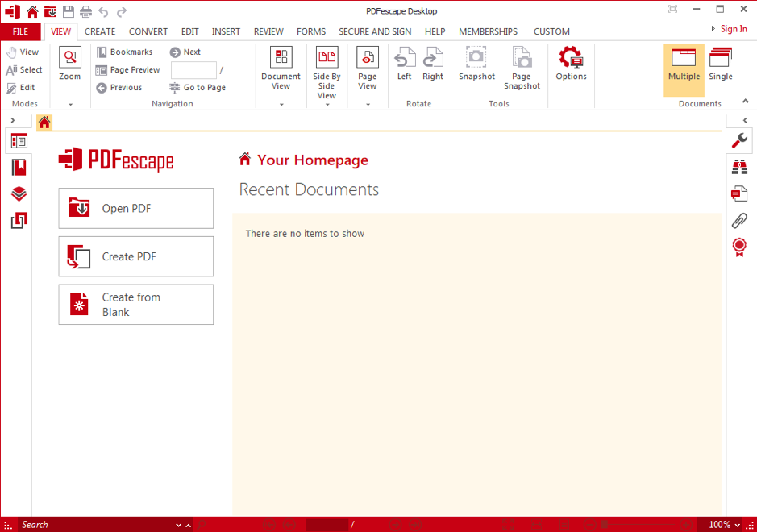757x532 pixels.
Task: Go to Previous page
Action: [119, 87]
